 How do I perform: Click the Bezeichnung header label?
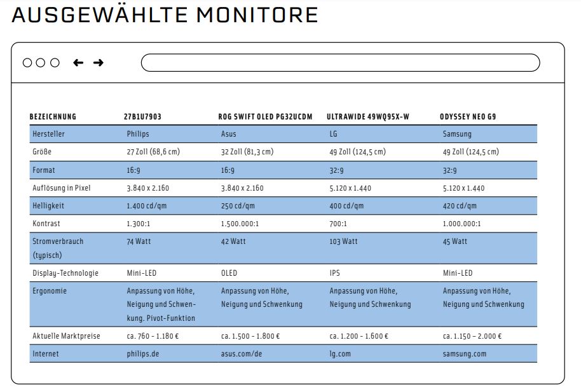53,117
